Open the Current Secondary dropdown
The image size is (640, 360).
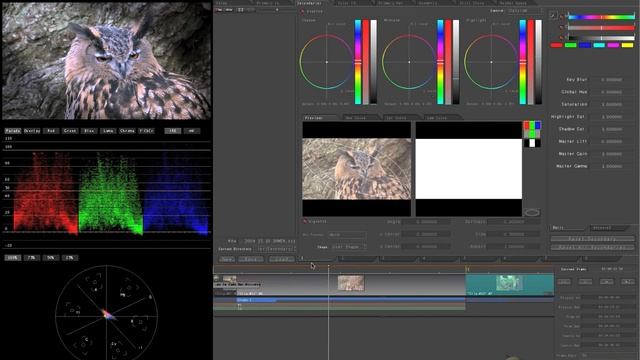(275, 249)
